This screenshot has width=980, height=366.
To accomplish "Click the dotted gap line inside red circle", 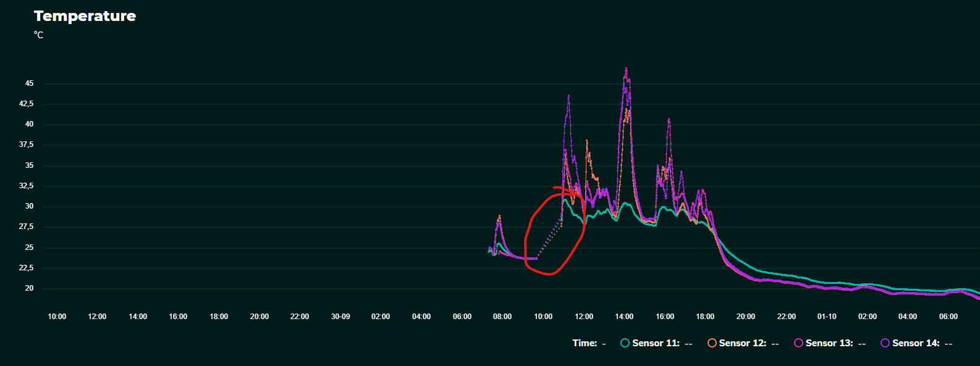I will coord(549,241).
